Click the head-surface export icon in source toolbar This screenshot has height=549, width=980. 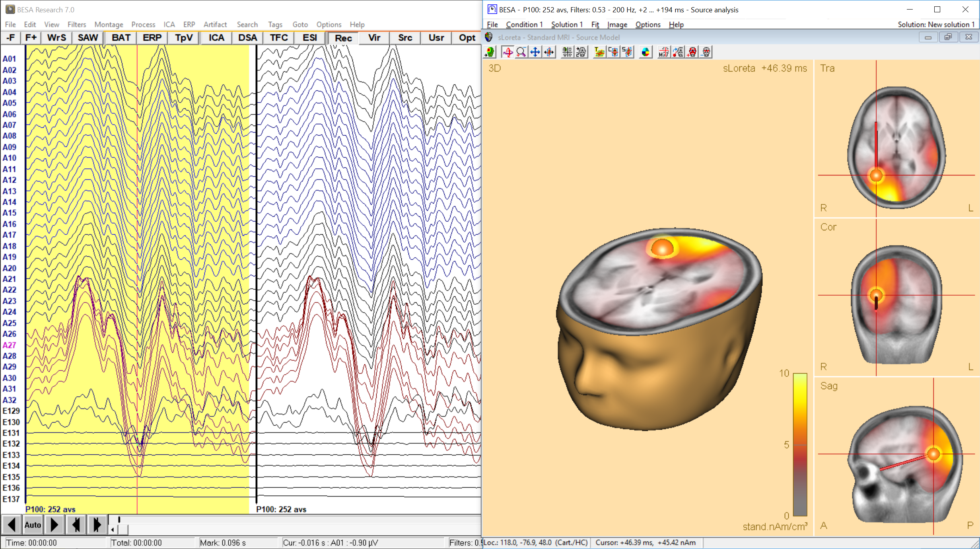(490, 52)
